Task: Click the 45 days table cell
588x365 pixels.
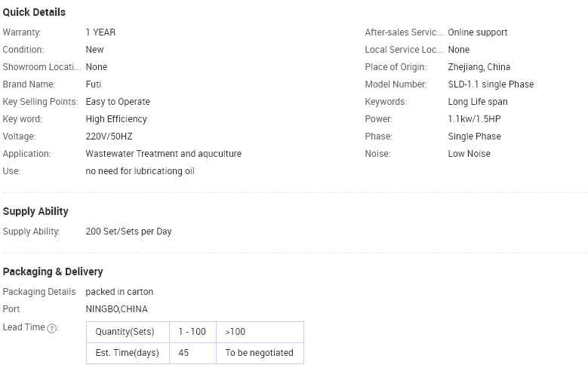Action: (192, 353)
